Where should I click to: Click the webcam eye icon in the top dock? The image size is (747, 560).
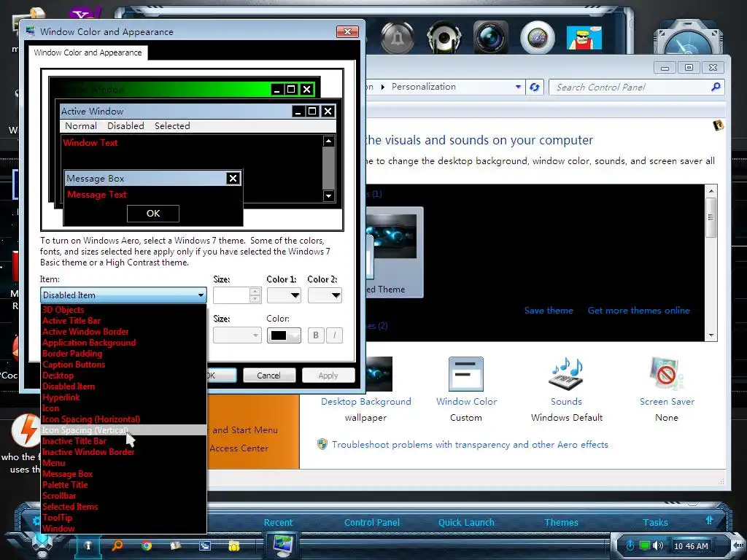tap(538, 38)
